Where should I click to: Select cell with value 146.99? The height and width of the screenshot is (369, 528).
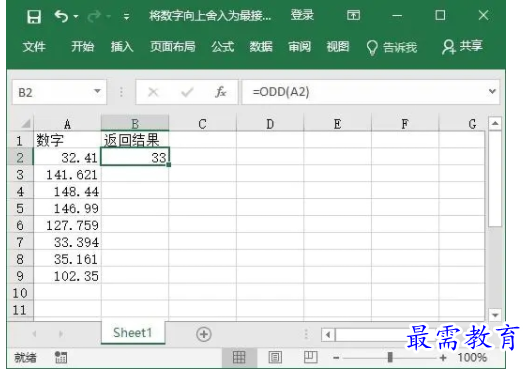pyautogui.click(x=67, y=208)
